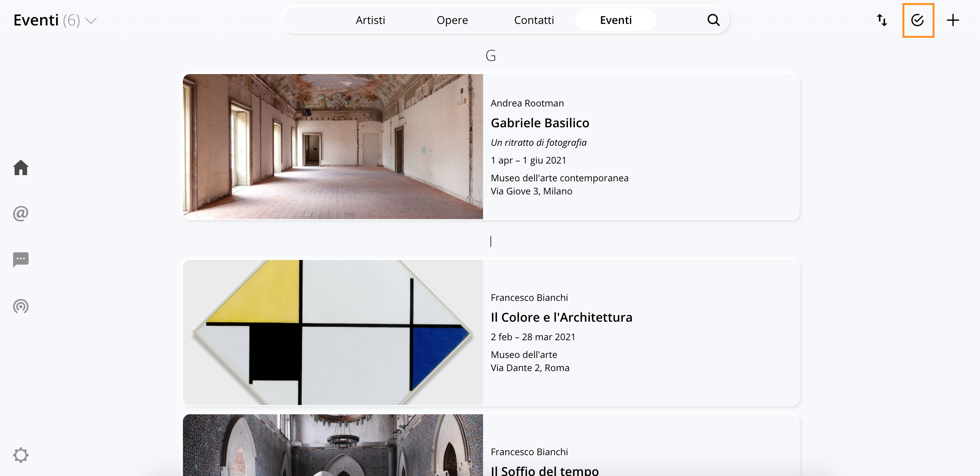Open settings gear icon

click(x=21, y=455)
